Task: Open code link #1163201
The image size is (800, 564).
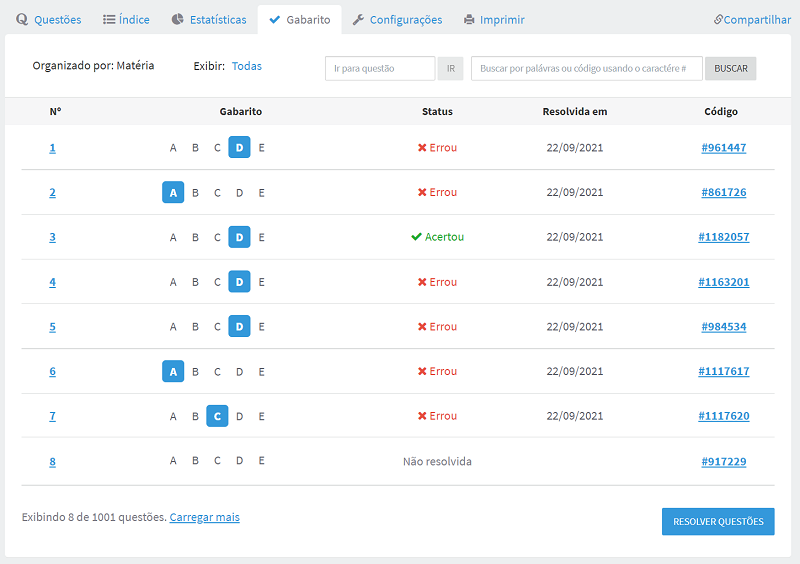Action: [723, 282]
